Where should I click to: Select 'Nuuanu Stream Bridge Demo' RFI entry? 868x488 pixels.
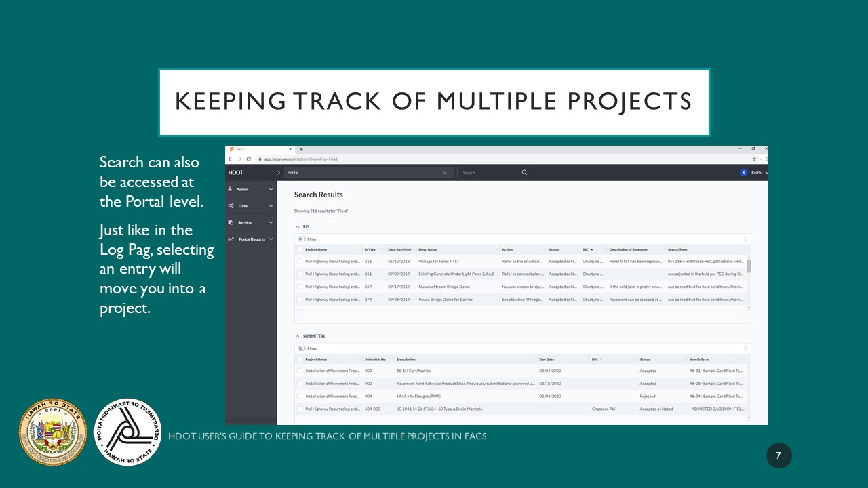click(x=444, y=287)
